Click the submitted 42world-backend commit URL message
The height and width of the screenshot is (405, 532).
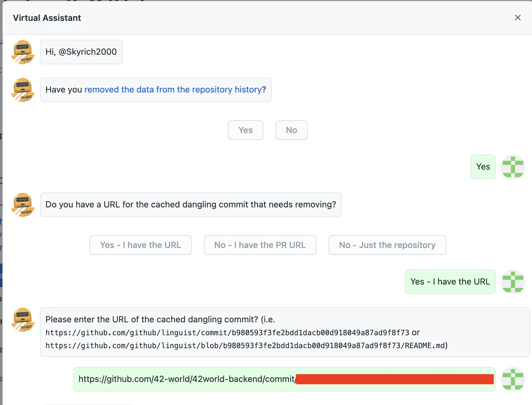pyautogui.click(x=187, y=379)
